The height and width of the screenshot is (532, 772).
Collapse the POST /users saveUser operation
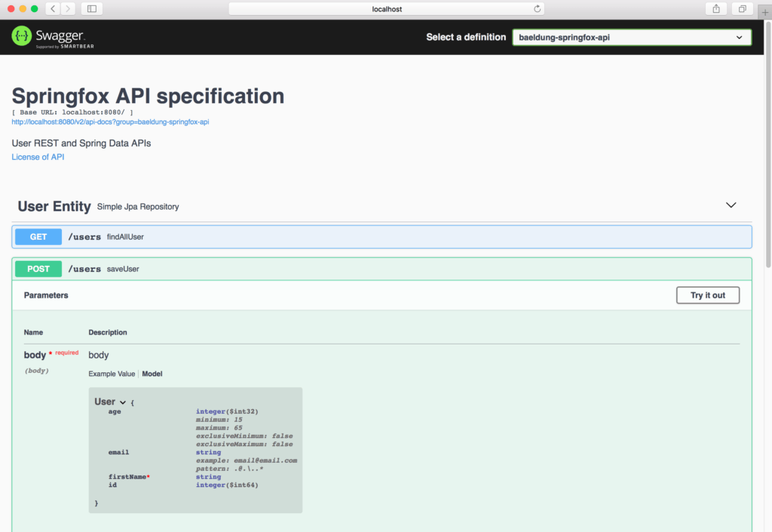pos(381,269)
